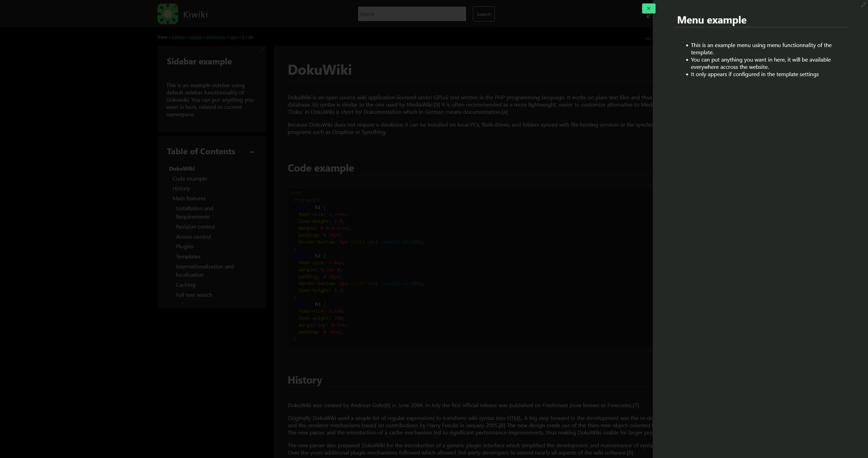
Task: Focus the Search input field
Action: [412, 14]
